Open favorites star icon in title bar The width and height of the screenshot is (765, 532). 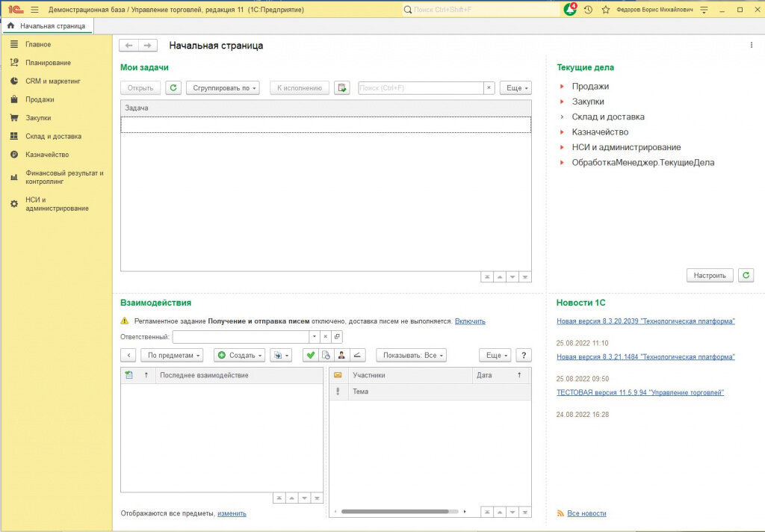click(x=605, y=10)
